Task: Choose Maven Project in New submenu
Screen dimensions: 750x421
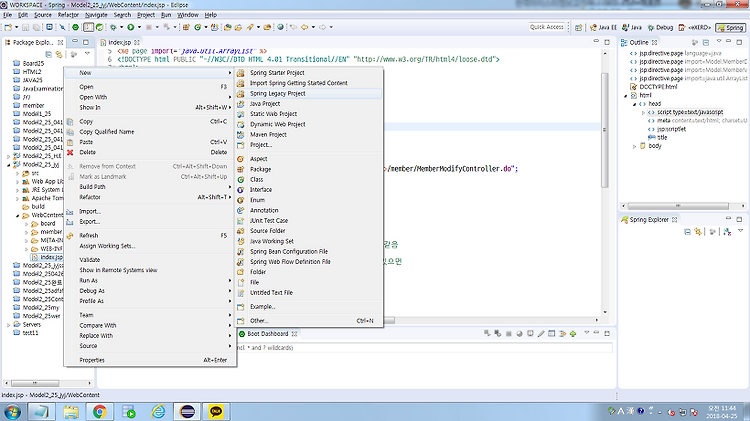Action: (x=268, y=135)
